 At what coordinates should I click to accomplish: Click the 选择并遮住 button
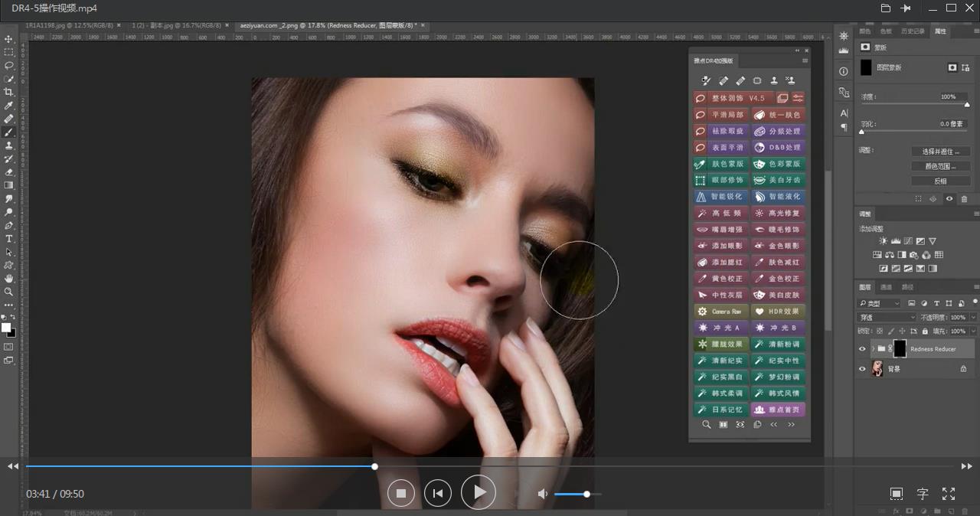coord(941,152)
